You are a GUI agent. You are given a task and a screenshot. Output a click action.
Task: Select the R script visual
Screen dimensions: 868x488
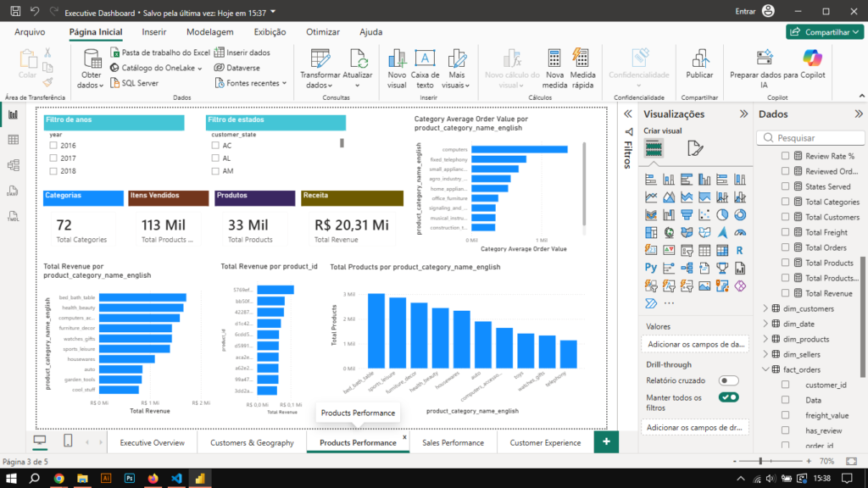tap(740, 250)
